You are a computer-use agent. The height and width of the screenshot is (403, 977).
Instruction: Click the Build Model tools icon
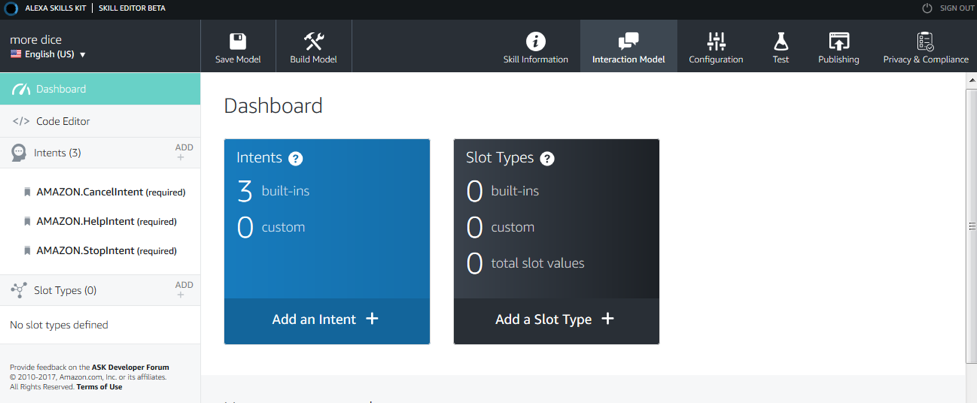point(313,42)
